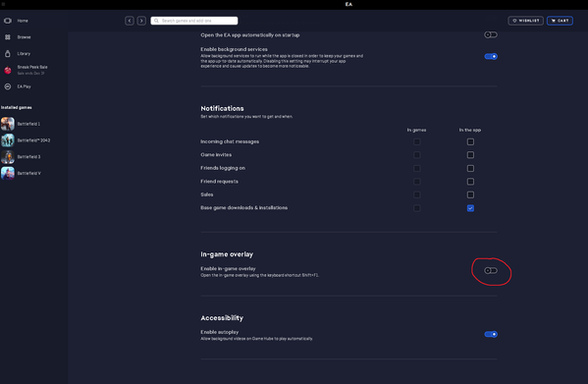The image size is (588, 384).
Task: Check Incoming chat messages in the app
Action: [x=470, y=141]
